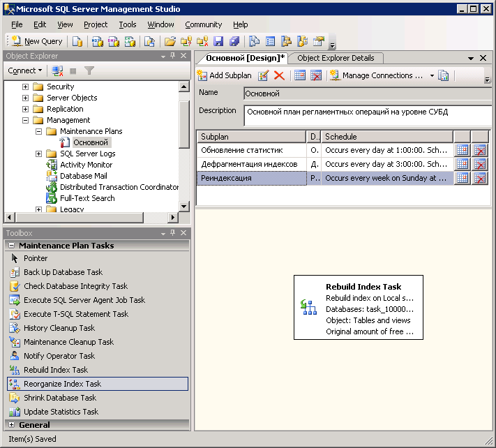Click the Name text field

coord(368,93)
